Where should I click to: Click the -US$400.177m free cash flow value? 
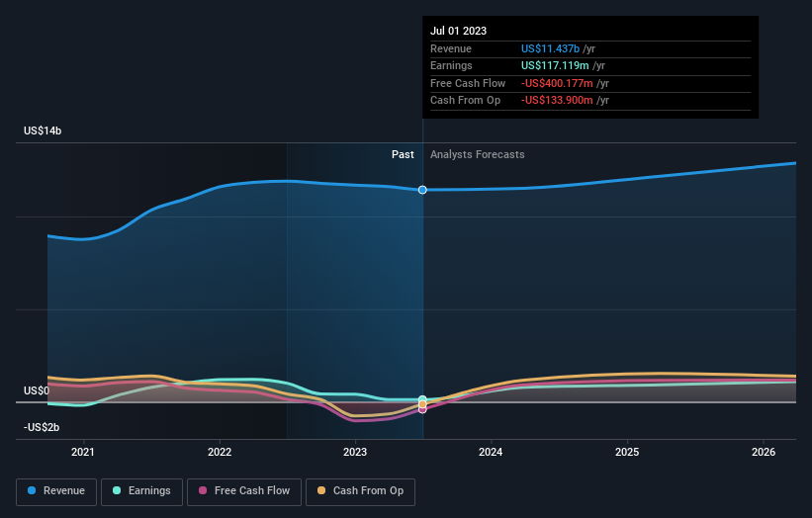(x=557, y=83)
